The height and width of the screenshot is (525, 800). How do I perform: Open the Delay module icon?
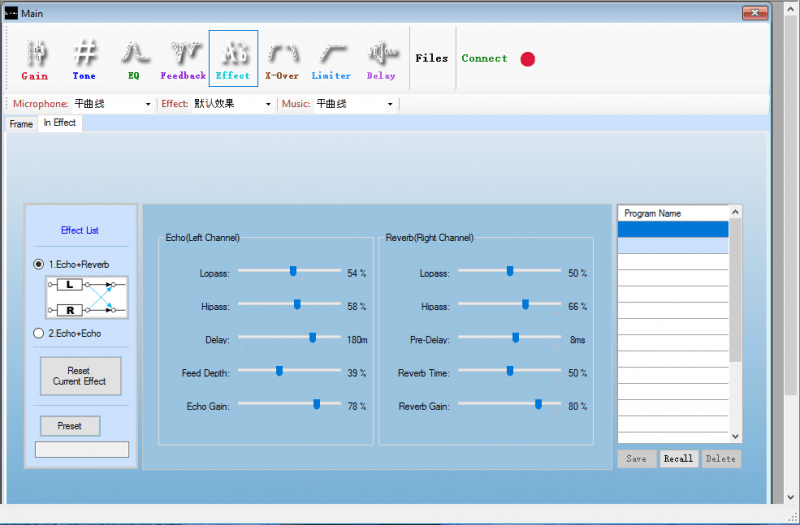coord(381,58)
